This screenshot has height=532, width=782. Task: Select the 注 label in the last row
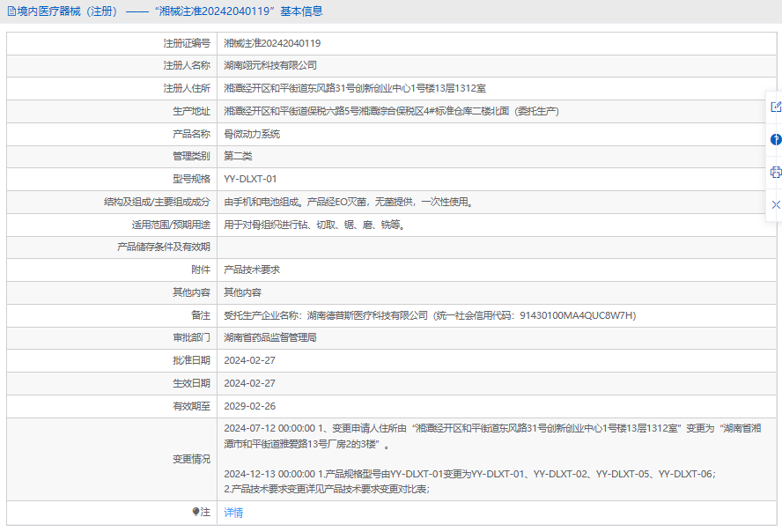pyautogui.click(x=205, y=512)
